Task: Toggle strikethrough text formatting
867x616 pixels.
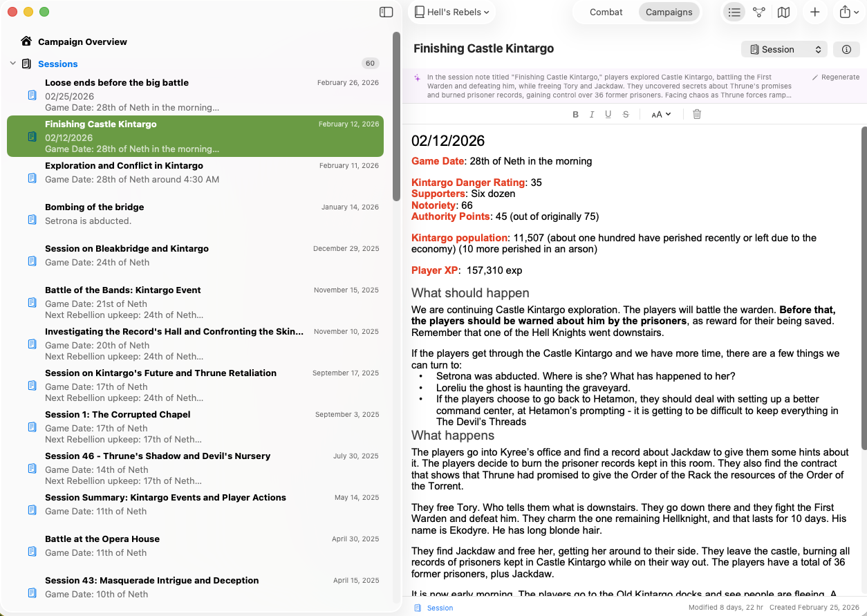Action: pyautogui.click(x=626, y=114)
